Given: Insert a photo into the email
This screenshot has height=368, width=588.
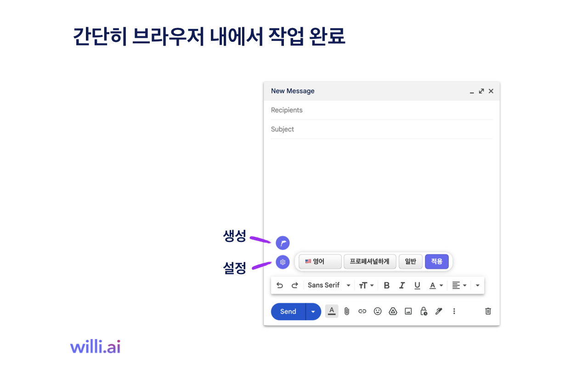Looking at the screenshot, I should pos(408,311).
